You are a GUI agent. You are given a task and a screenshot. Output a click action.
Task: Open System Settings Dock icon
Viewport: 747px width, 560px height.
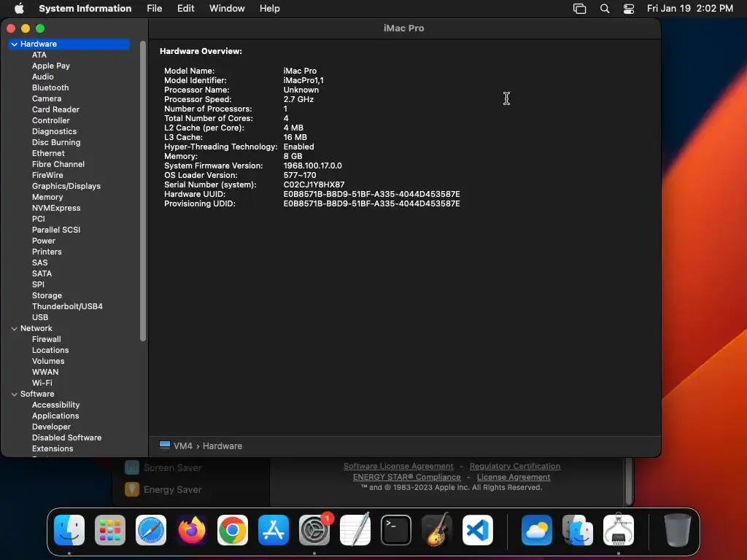pyautogui.click(x=314, y=530)
